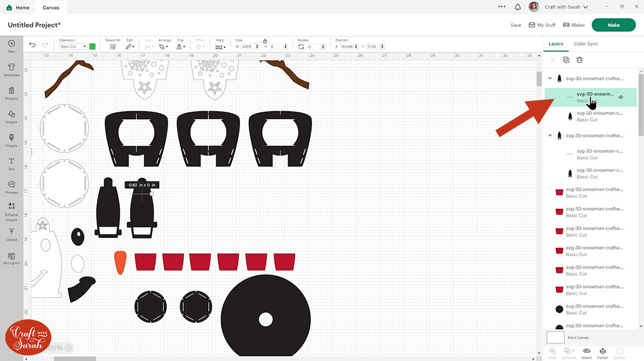Open the Phrases panel
The image size is (644, 361).
click(11, 187)
